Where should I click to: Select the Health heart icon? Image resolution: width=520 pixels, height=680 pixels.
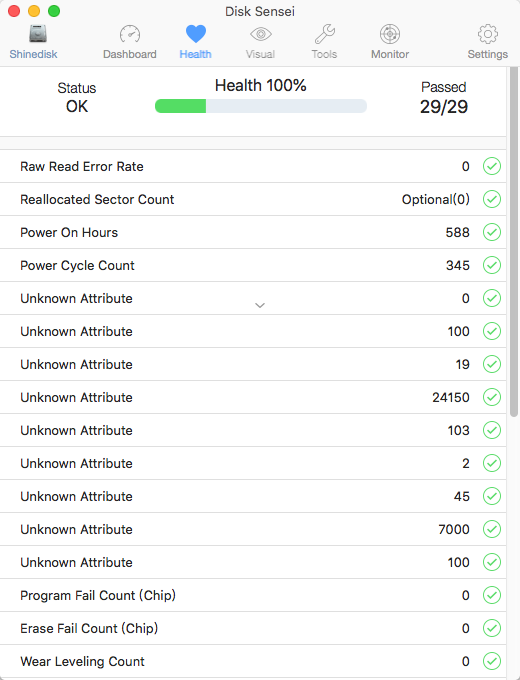(196, 34)
